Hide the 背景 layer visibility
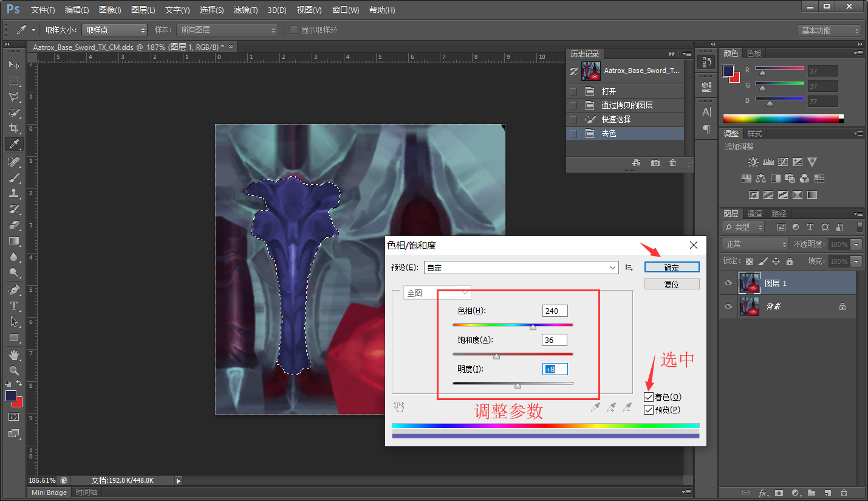Viewport: 868px width, 501px height. click(728, 307)
